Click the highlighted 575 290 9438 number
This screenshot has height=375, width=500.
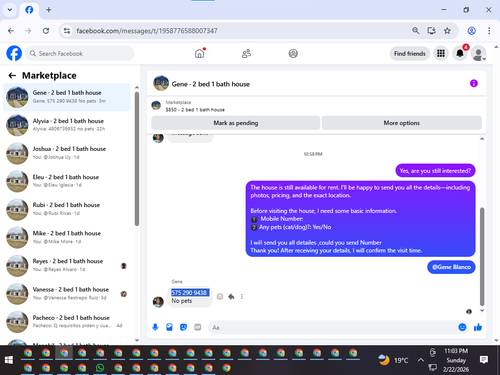[x=190, y=293]
